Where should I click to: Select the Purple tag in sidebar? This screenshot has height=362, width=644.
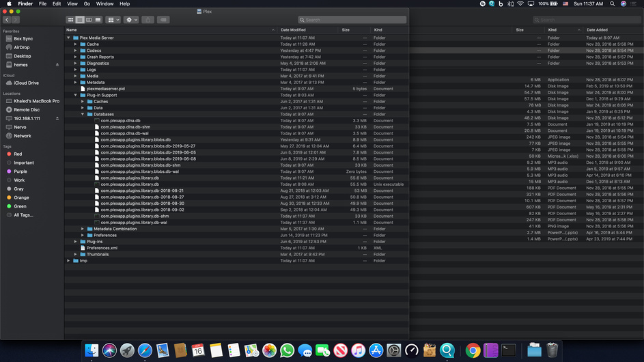(20, 171)
